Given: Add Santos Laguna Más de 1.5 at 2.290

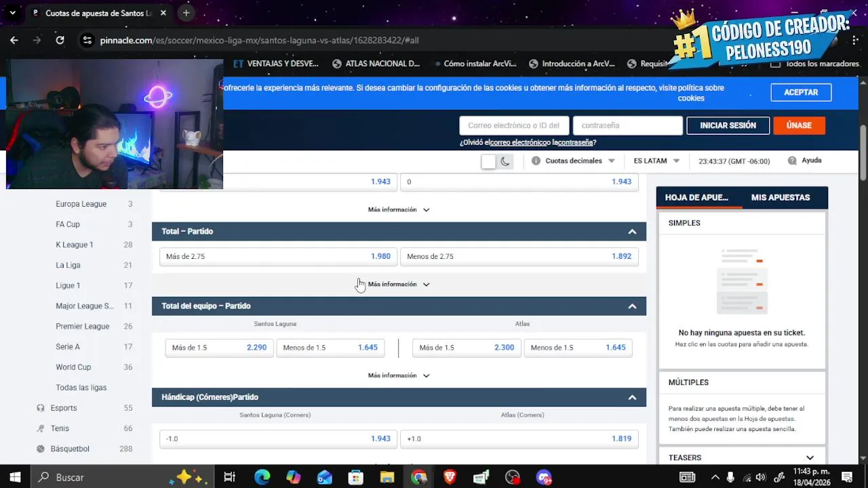Looking at the screenshot, I should pyautogui.click(x=219, y=348).
